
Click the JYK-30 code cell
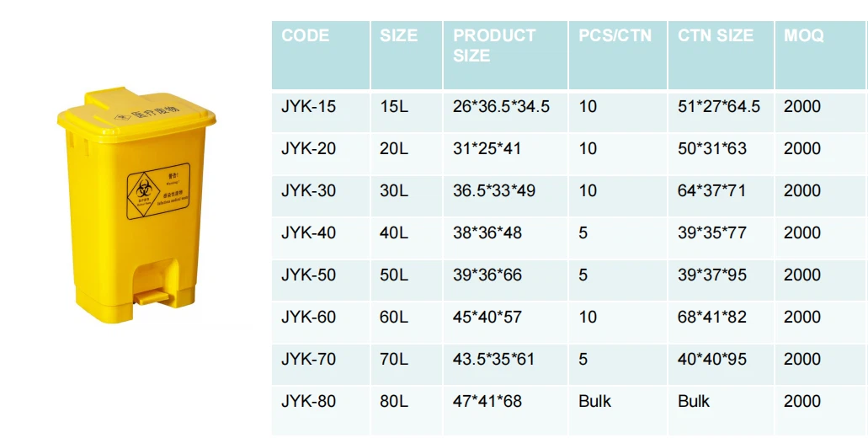click(308, 191)
